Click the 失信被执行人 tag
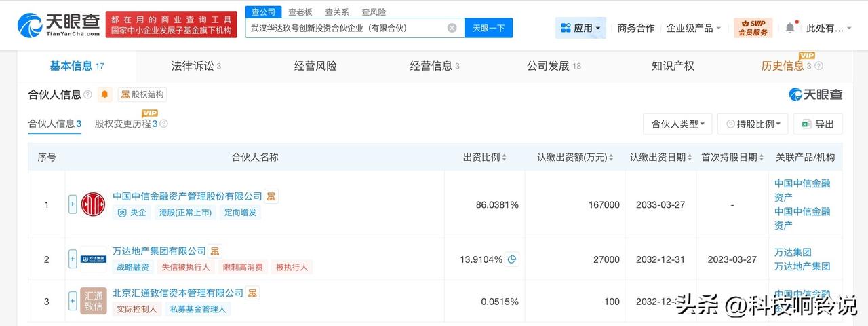 186,268
